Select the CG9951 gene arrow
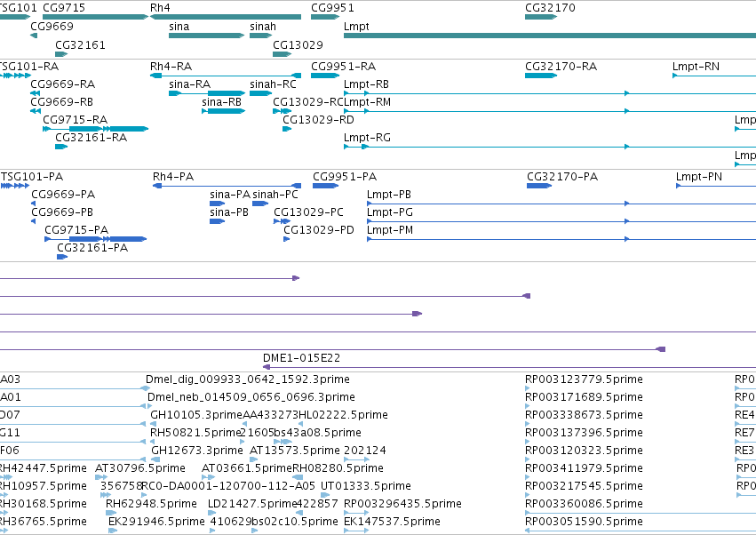 click(x=325, y=17)
